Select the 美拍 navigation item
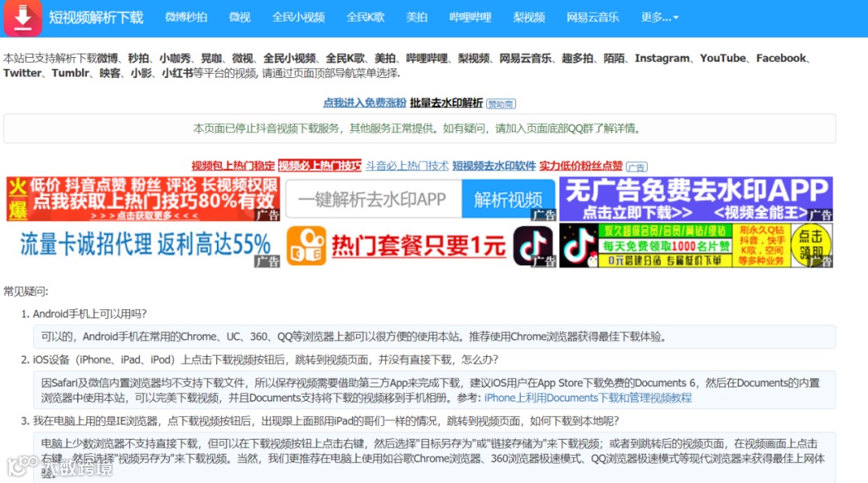 [x=417, y=18]
